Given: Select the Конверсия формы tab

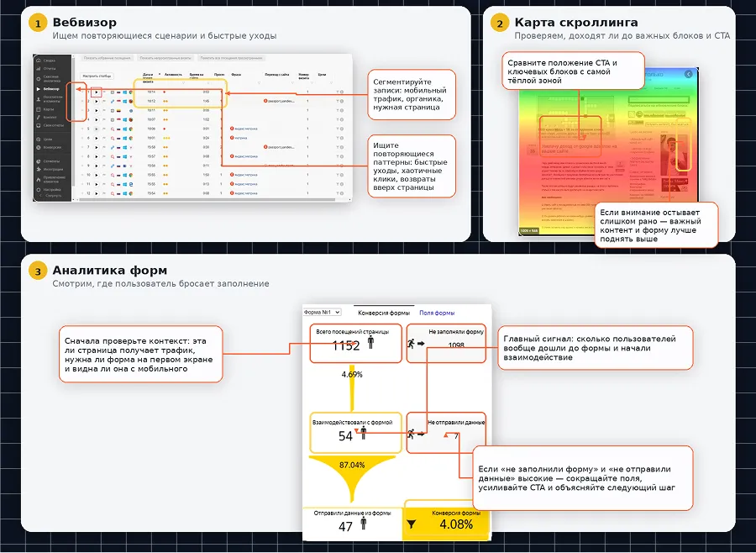Looking at the screenshot, I should pyautogui.click(x=384, y=313).
